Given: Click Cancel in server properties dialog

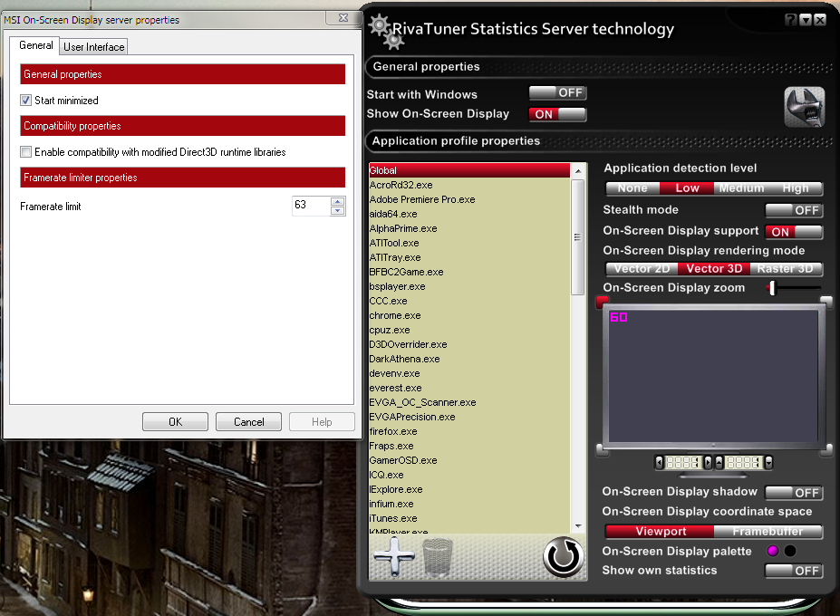Looking at the screenshot, I should pos(248,421).
